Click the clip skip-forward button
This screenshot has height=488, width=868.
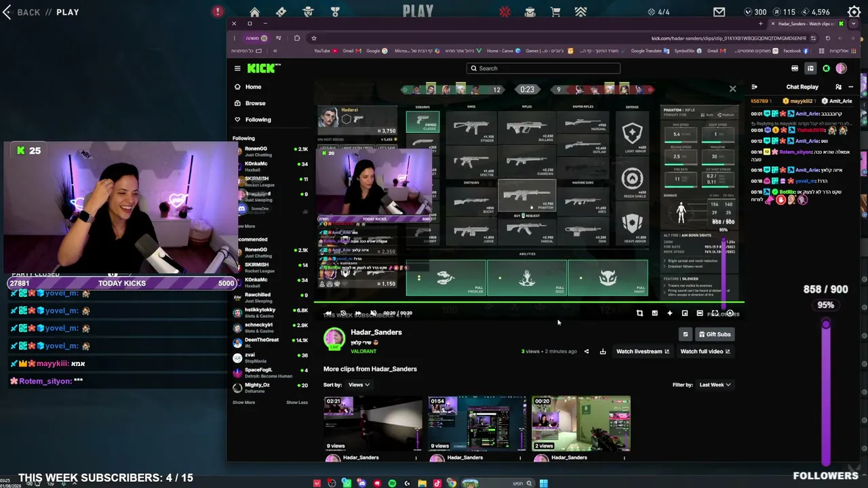pos(358,313)
